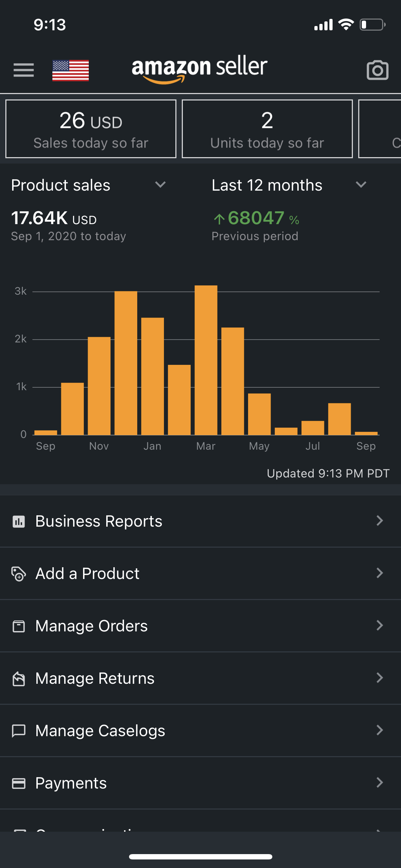Tap the Amazon Seller logo
The width and height of the screenshot is (401, 868).
[x=200, y=68]
